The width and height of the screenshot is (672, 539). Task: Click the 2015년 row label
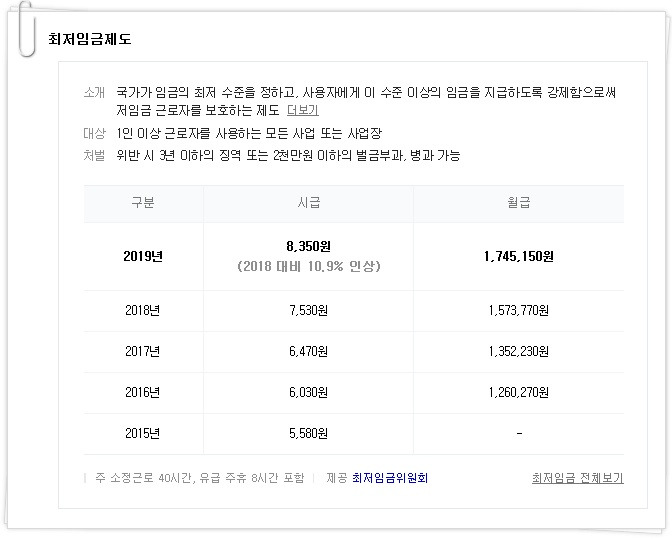(x=143, y=434)
